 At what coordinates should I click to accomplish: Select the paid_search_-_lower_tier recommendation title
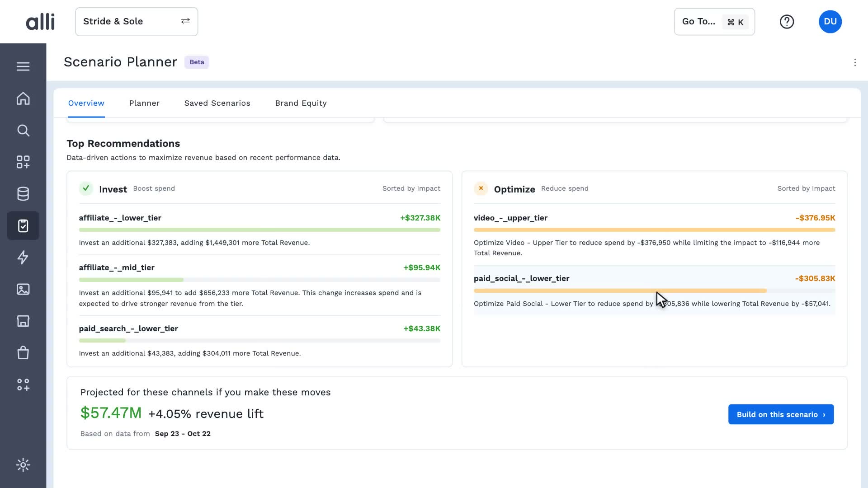coord(128,328)
